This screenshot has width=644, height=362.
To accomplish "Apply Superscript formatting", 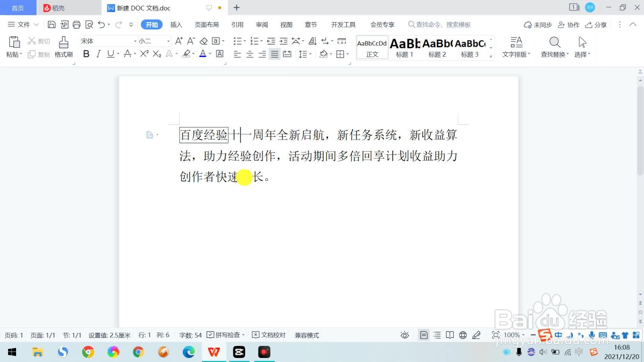I will tap(144, 53).
